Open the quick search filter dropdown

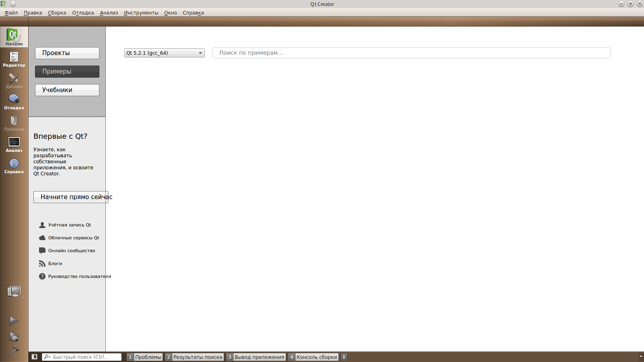pyautogui.click(x=47, y=357)
